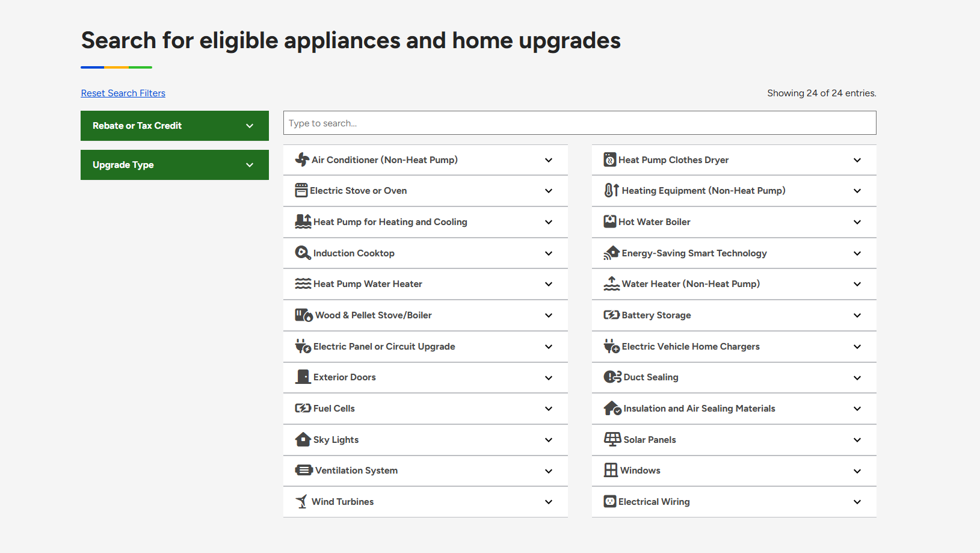This screenshot has width=980, height=553.
Task: Expand the Air Conditioner (Non-Heat Pump) chevron
Action: pos(549,160)
